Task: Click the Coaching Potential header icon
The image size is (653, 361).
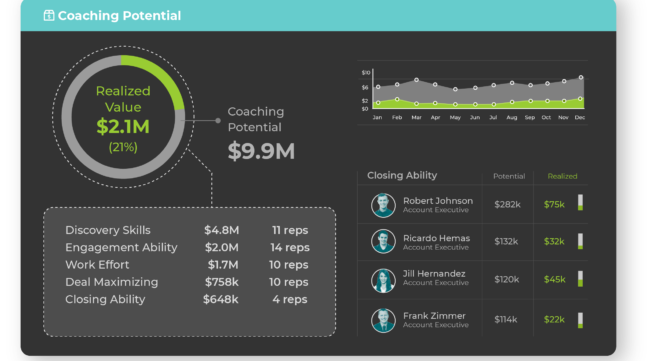Action: point(49,15)
